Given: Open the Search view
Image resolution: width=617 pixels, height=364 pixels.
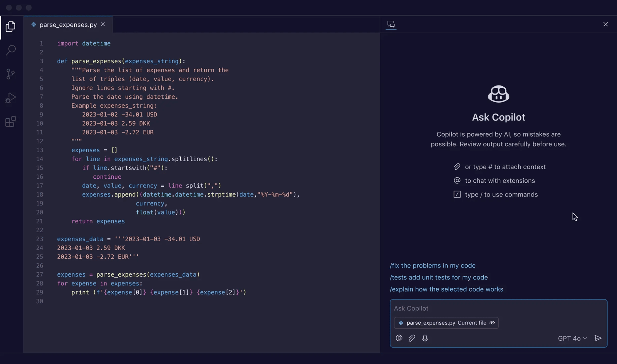Looking at the screenshot, I should pyautogui.click(x=11, y=50).
